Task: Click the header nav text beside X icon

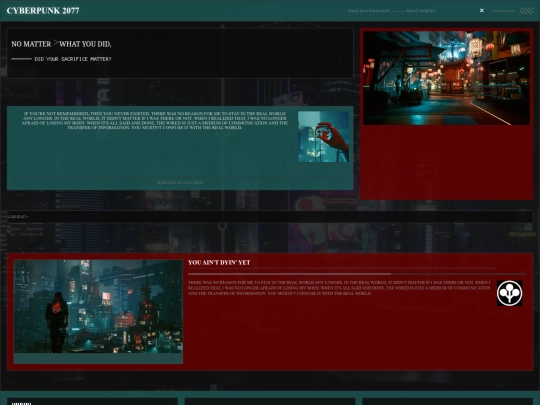Action: pyautogui.click(x=392, y=11)
